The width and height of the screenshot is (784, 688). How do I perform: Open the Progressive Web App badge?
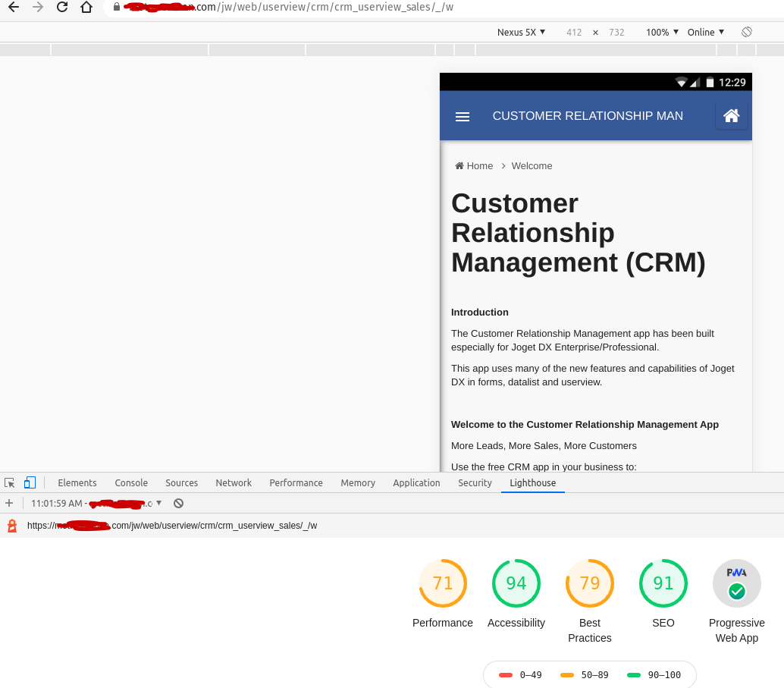coord(736,583)
